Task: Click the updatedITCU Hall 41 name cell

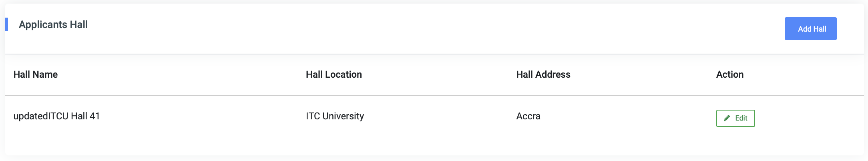Action: (x=56, y=116)
